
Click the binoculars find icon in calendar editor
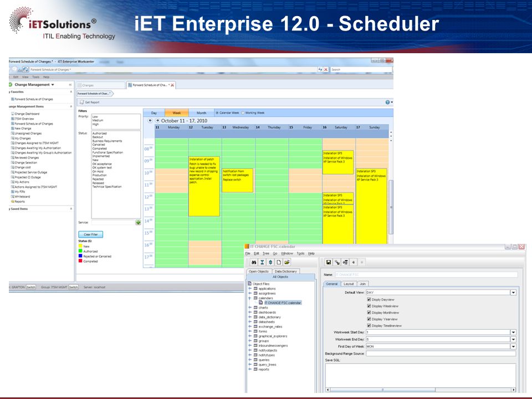pyautogui.click(x=254, y=262)
